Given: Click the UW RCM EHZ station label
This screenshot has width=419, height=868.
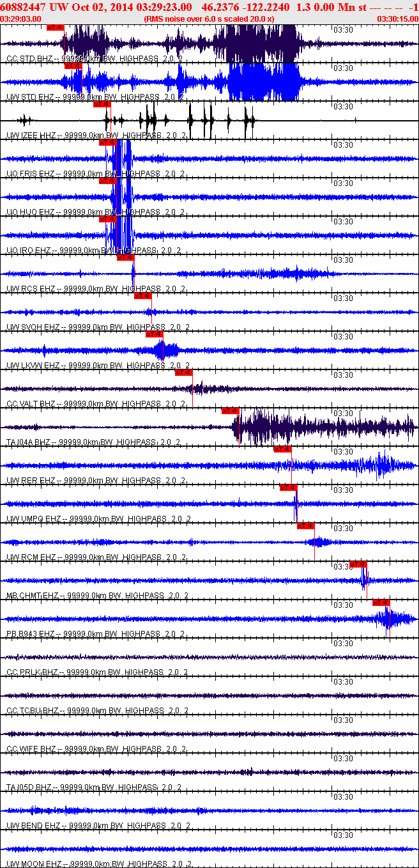Looking at the screenshot, I should (96, 557).
